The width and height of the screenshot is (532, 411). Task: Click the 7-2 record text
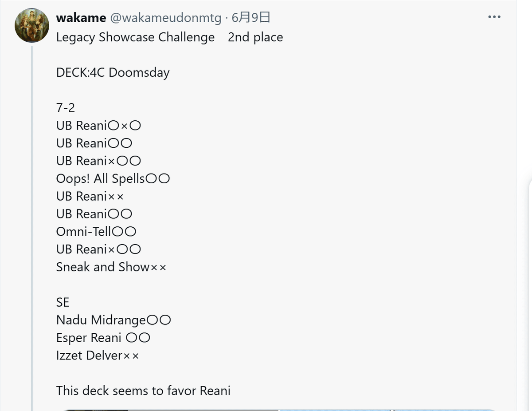[66, 108]
